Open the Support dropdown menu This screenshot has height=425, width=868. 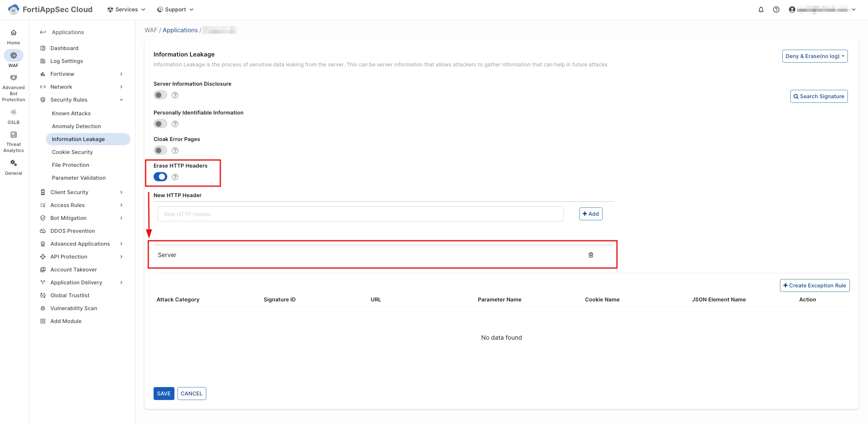click(x=175, y=9)
